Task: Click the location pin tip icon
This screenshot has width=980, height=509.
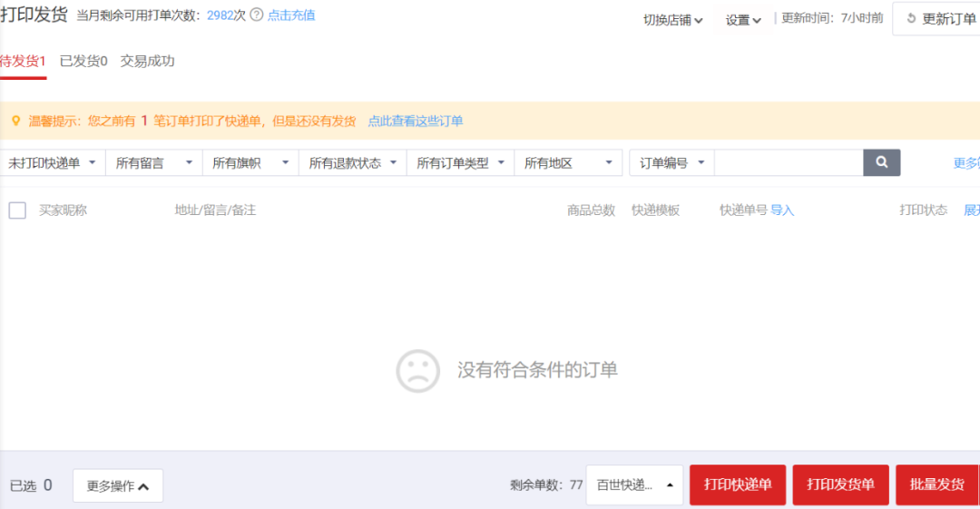Action: point(15,121)
